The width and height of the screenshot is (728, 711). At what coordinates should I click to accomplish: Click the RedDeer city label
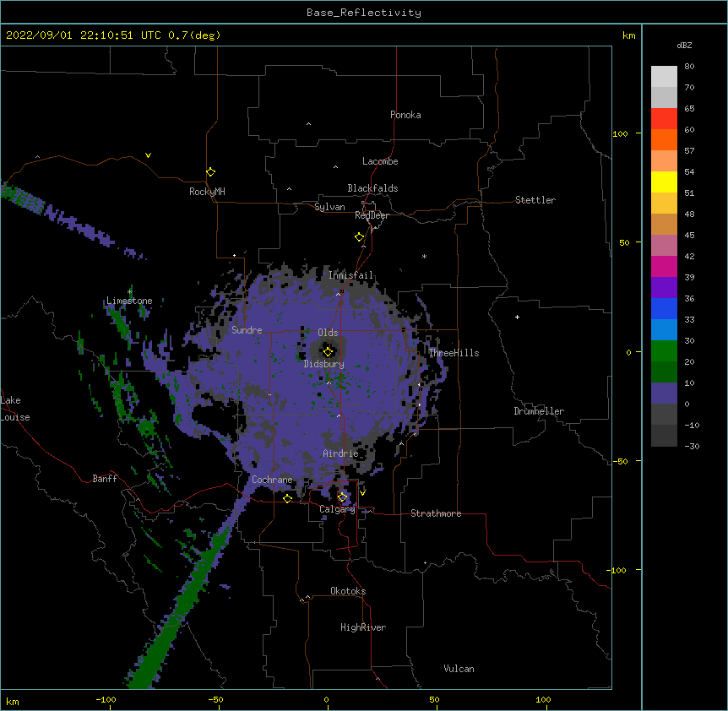click(x=372, y=215)
